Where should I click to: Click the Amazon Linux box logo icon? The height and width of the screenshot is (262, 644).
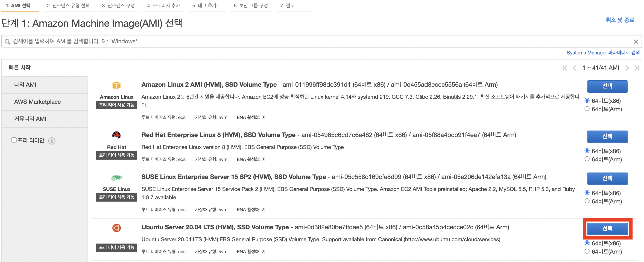pyautogui.click(x=116, y=85)
